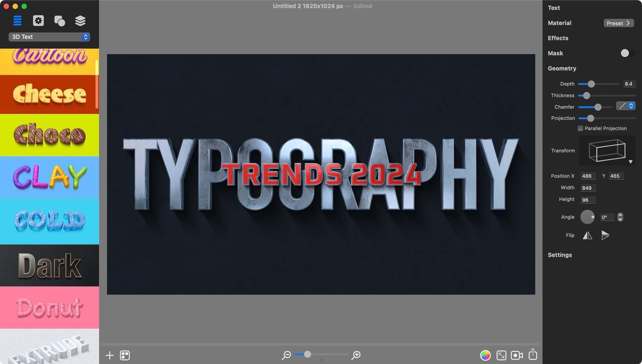Select the Extrude text style preset

(x=49, y=346)
